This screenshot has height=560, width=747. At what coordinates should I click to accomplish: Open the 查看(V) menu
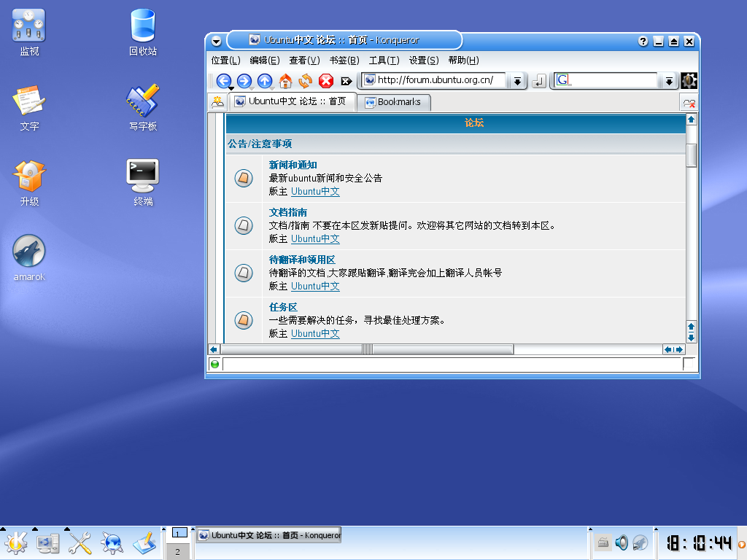pos(304,61)
